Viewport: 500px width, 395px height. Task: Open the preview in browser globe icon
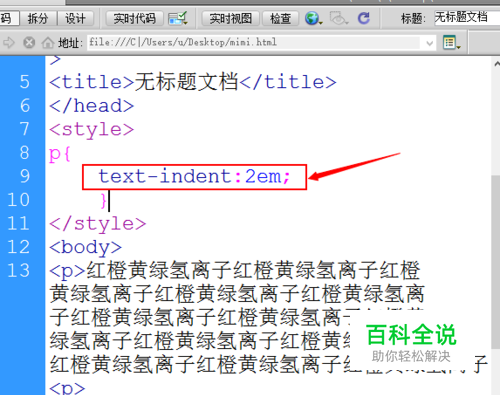coord(313,18)
